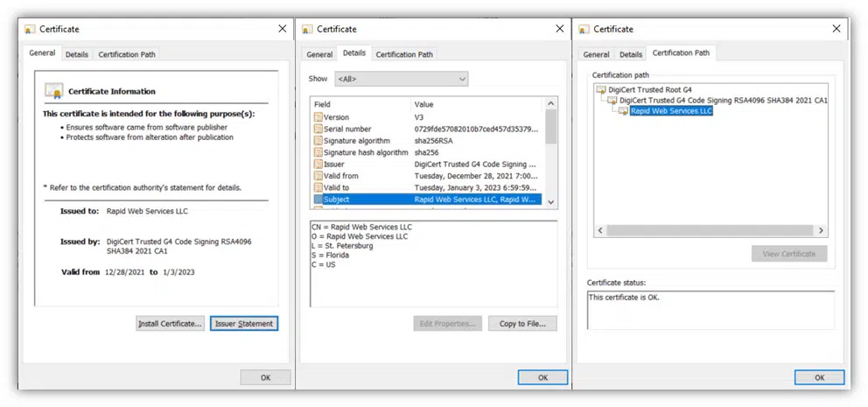Open the General tab in the middle window

tap(319, 54)
